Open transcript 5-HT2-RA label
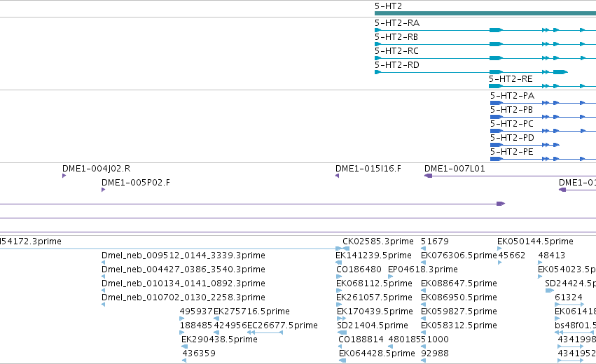 (397, 23)
